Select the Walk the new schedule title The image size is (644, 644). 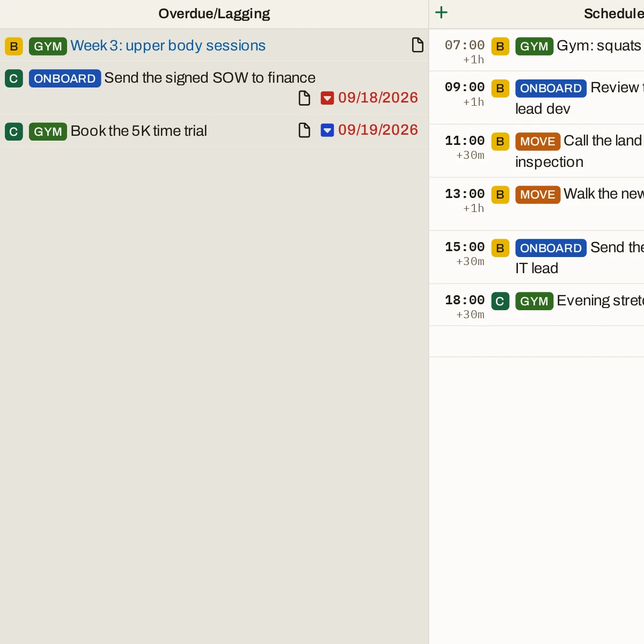pos(604,194)
